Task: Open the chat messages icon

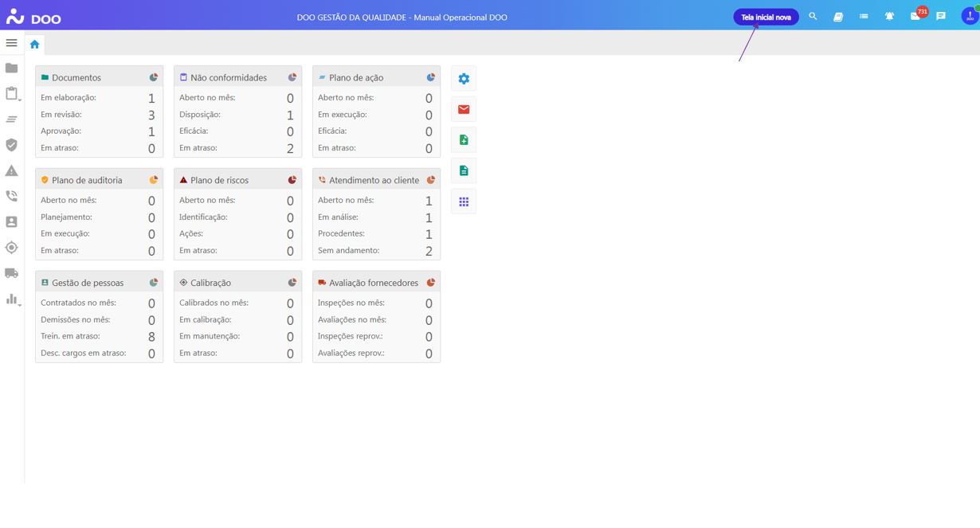Action: tap(941, 16)
